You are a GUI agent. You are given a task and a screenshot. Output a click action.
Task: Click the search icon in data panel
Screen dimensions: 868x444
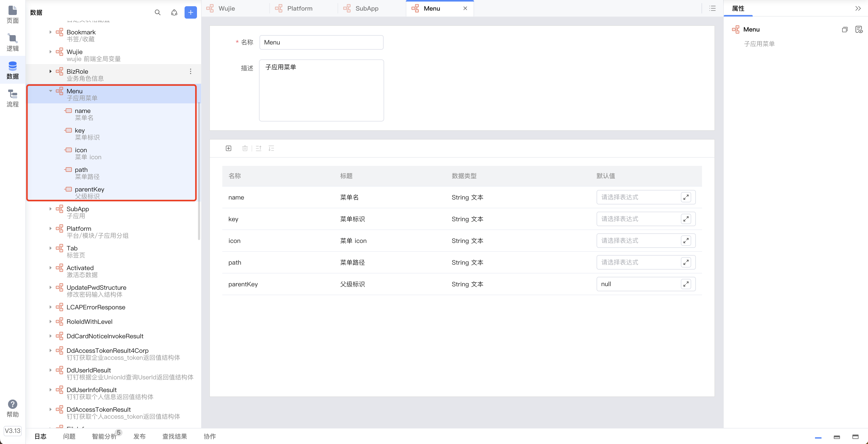[x=157, y=12]
